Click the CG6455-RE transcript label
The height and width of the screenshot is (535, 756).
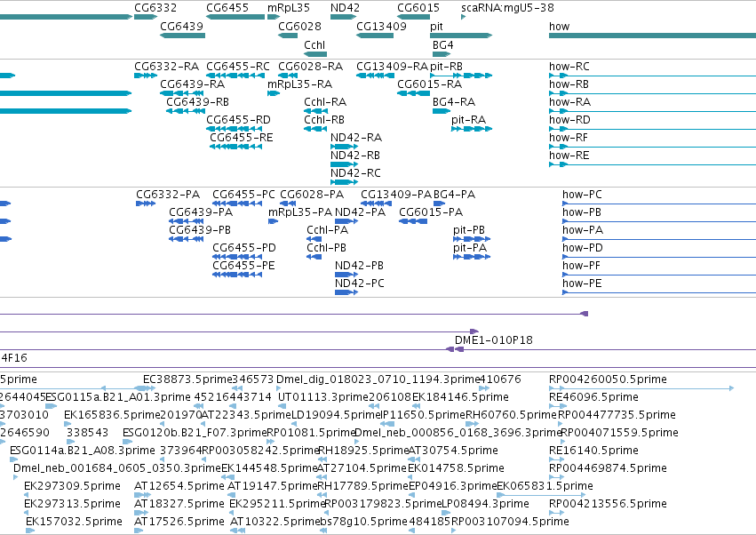[241, 138]
